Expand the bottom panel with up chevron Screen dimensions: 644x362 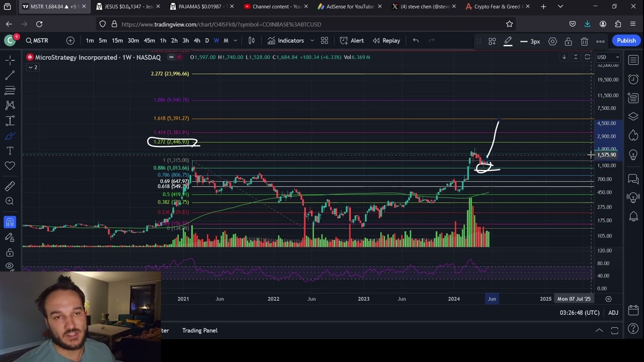coord(599,330)
